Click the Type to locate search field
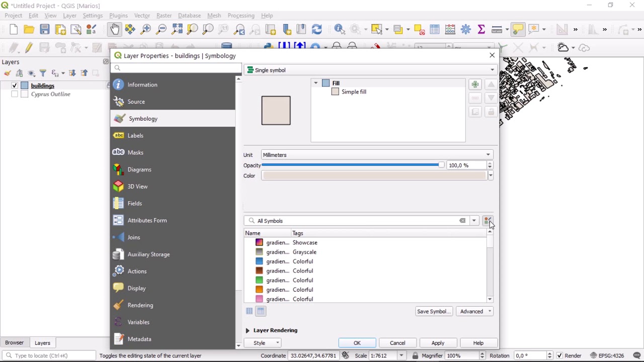 pyautogui.click(x=48, y=355)
